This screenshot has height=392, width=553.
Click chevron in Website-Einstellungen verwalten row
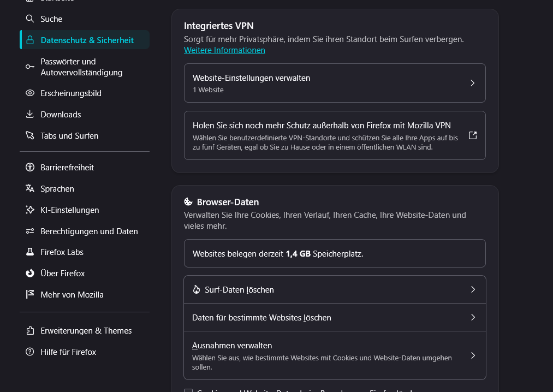473,83
